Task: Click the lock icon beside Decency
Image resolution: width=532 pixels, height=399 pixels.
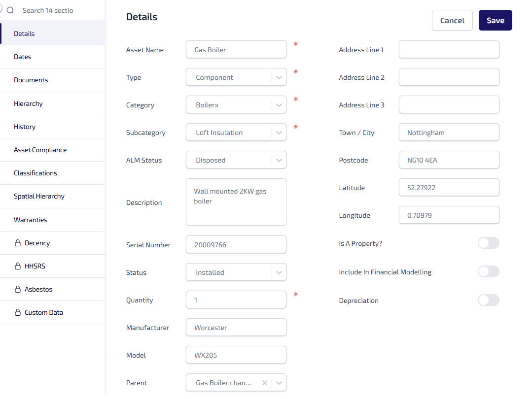Action: coord(18,243)
